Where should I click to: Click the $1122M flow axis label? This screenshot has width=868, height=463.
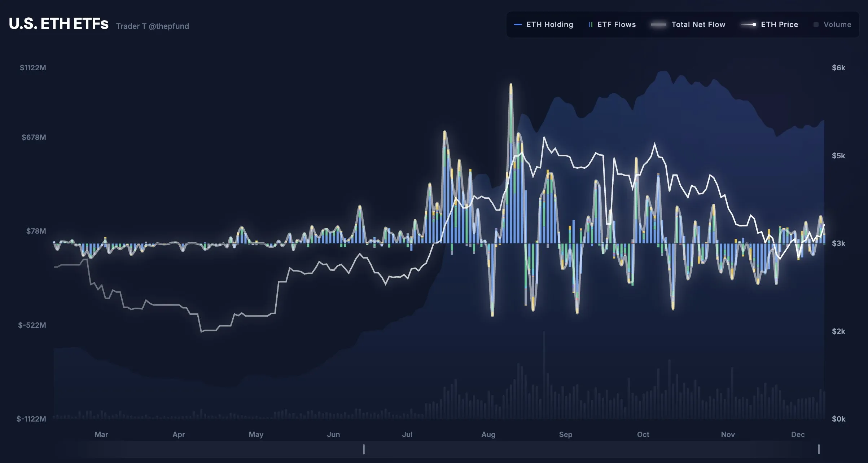pyautogui.click(x=33, y=68)
